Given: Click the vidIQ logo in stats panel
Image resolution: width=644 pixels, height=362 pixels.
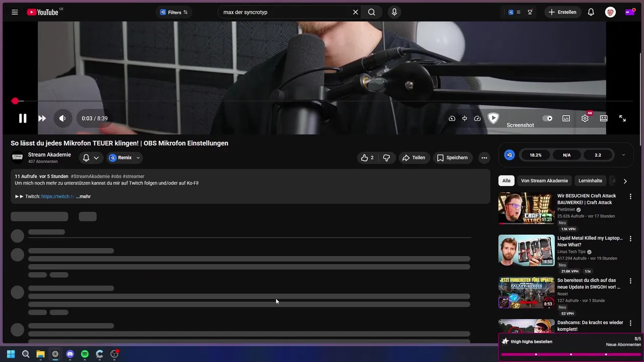Looking at the screenshot, I should pyautogui.click(x=510, y=155).
